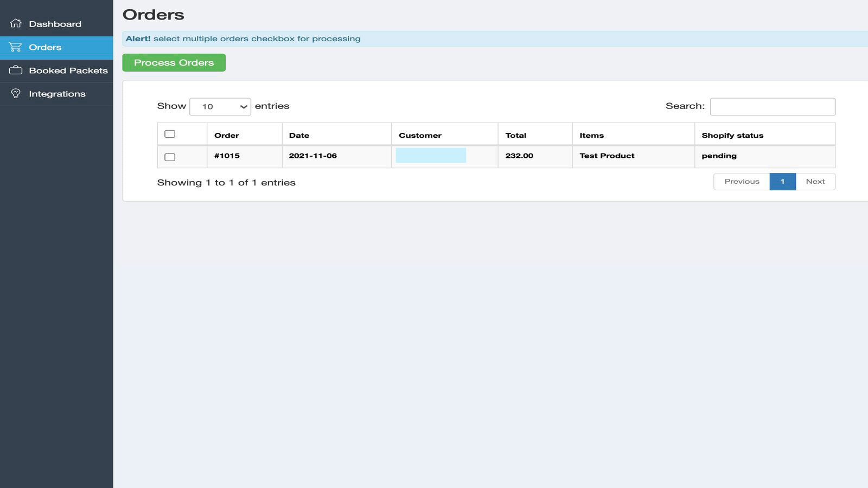The height and width of the screenshot is (488, 868).
Task: Click the Integrations lightbulb icon
Action: pos(16,94)
